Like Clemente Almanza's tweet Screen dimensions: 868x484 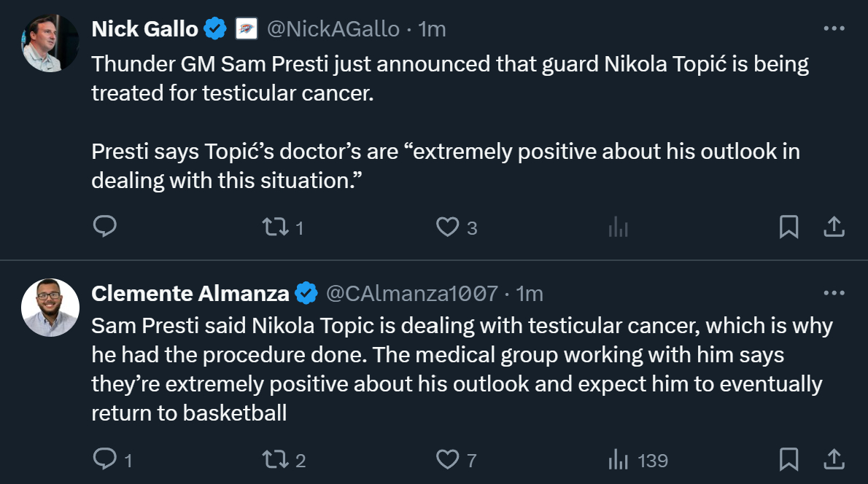tap(447, 459)
